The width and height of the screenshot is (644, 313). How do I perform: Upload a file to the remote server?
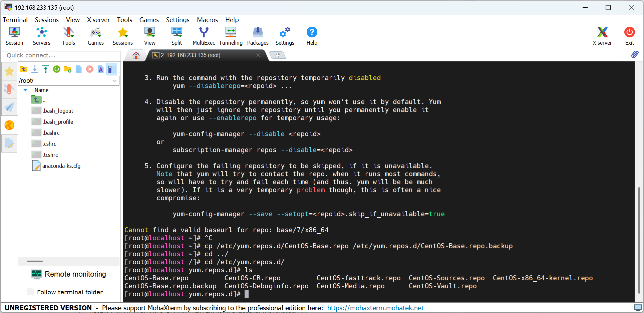(46, 69)
